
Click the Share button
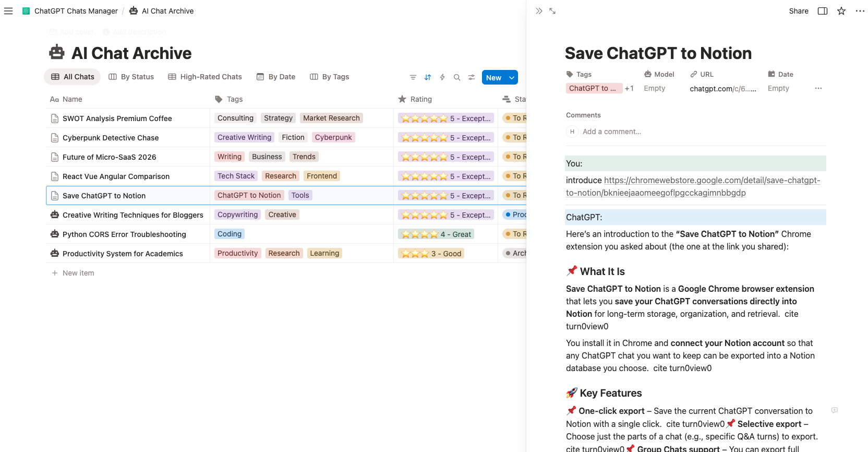point(798,11)
